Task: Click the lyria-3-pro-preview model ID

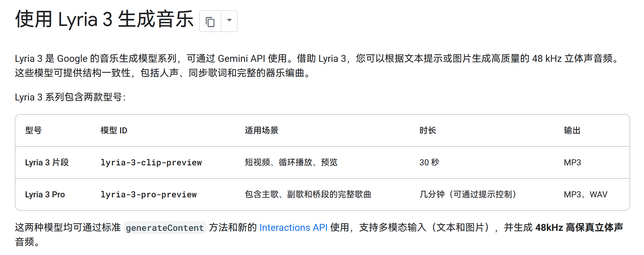Action: click(149, 195)
